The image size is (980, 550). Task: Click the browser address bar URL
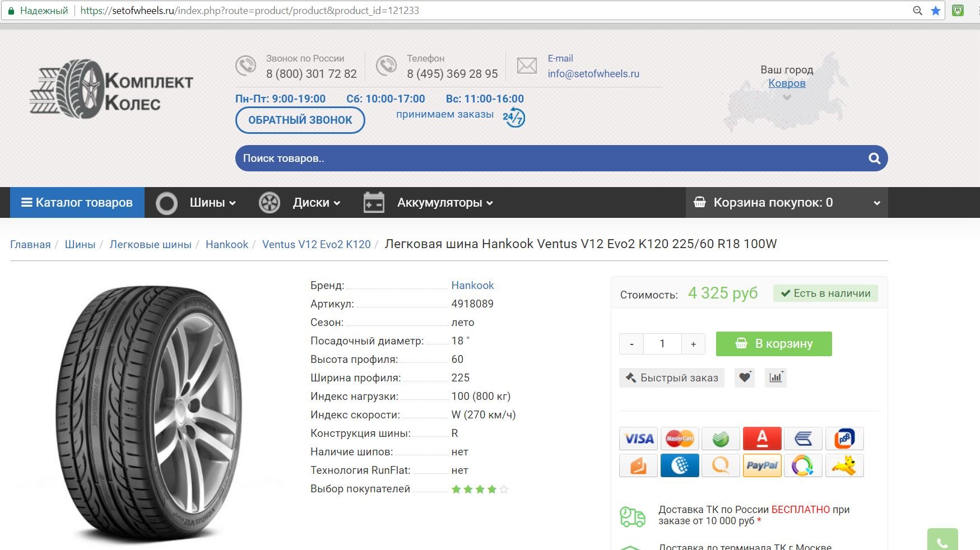pos(250,11)
